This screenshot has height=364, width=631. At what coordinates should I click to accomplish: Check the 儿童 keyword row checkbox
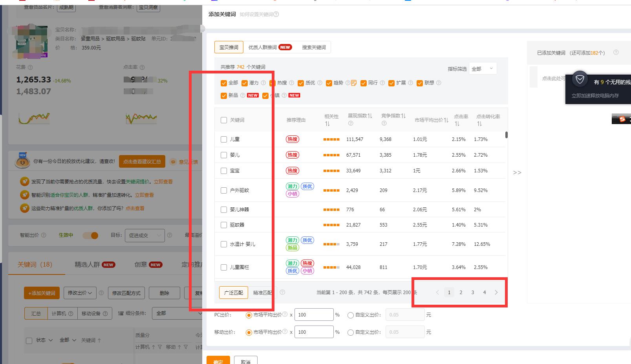(224, 139)
